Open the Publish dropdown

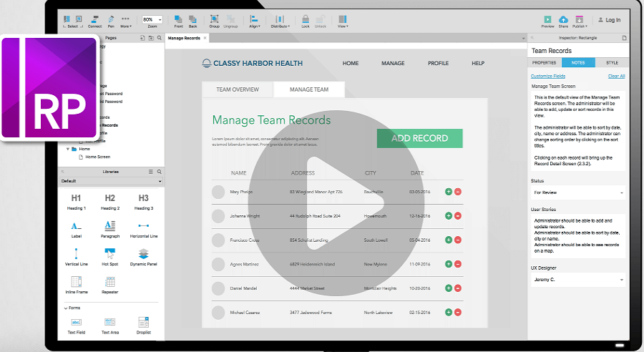click(580, 21)
